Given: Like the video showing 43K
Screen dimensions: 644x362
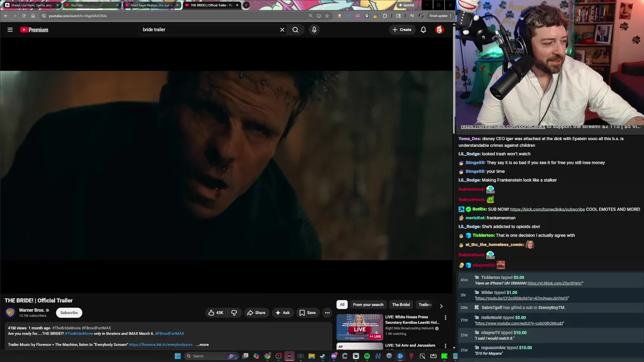Looking at the screenshot, I should click(x=216, y=313).
